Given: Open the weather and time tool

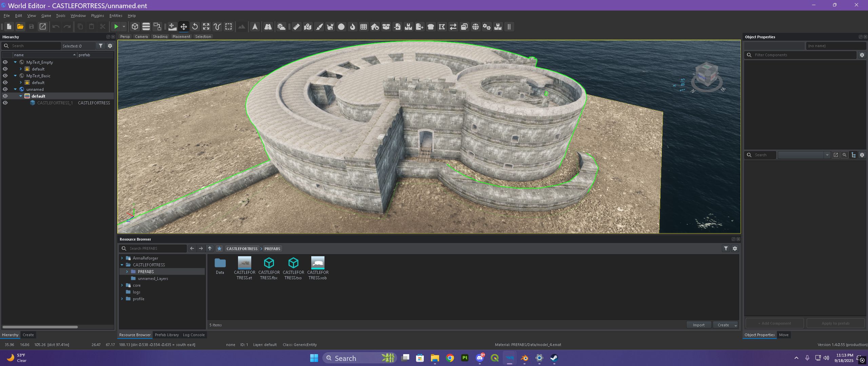Looking at the screenshot, I should point(281,27).
